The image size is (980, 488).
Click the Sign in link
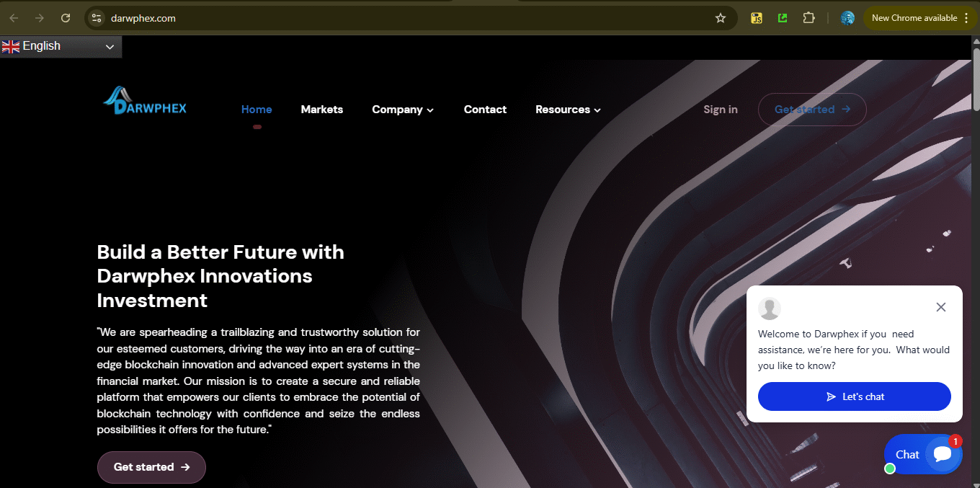tap(720, 110)
